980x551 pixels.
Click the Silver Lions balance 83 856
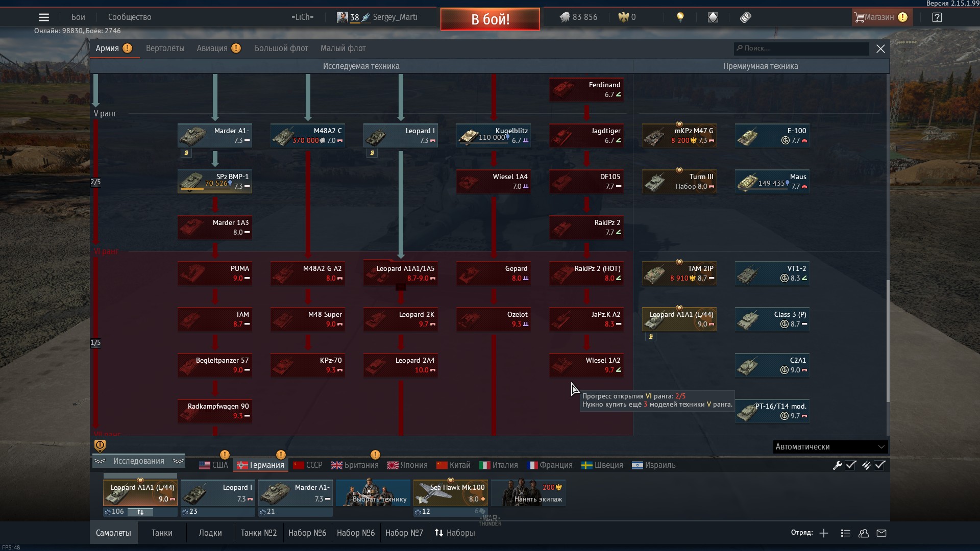[578, 17]
